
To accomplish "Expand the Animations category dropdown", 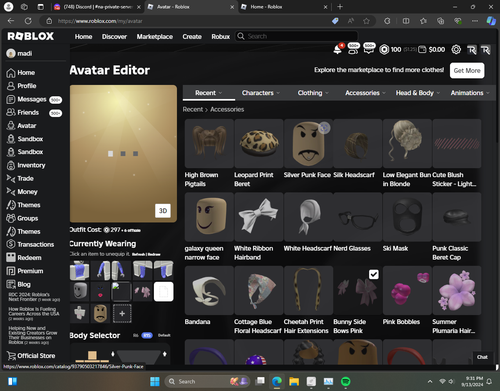I will pos(470,93).
